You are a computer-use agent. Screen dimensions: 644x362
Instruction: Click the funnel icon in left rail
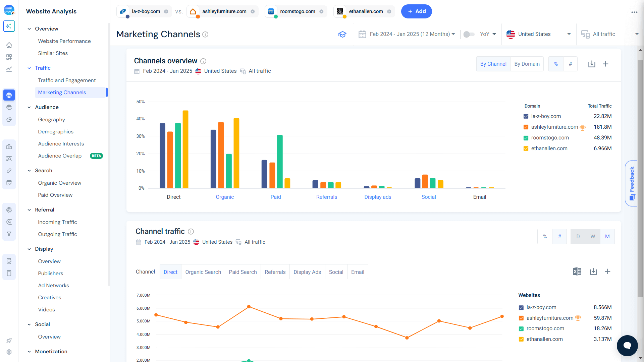[9, 234]
